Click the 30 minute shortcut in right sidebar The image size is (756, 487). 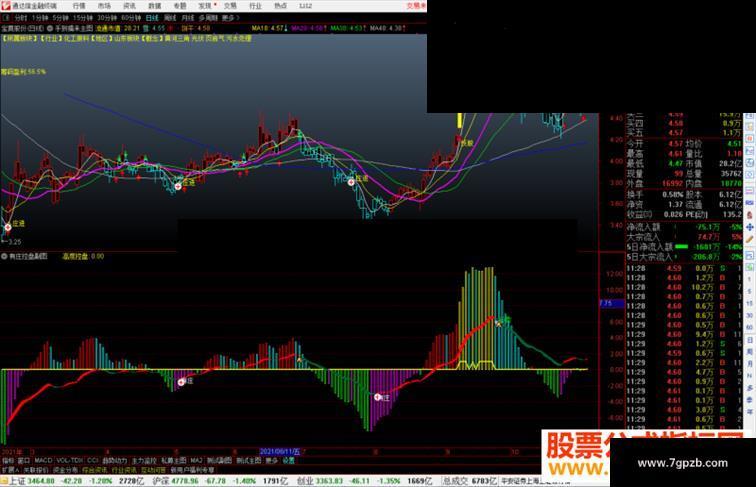(x=750, y=315)
